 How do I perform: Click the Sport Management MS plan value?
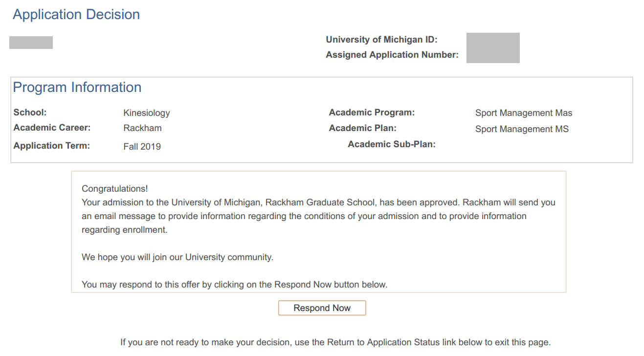click(x=522, y=129)
